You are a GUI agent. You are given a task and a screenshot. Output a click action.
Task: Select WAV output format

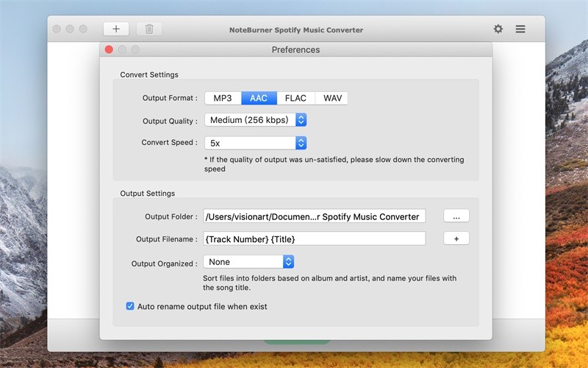click(x=332, y=98)
